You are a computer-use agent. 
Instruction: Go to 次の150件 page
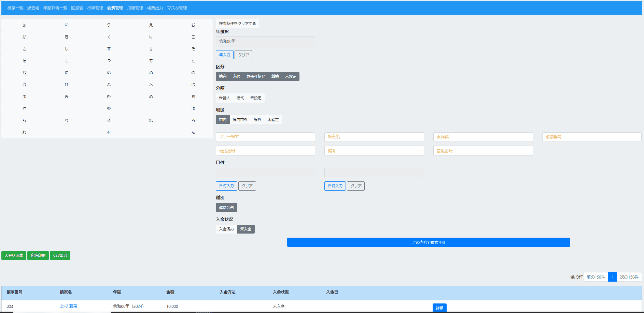pos(629,277)
